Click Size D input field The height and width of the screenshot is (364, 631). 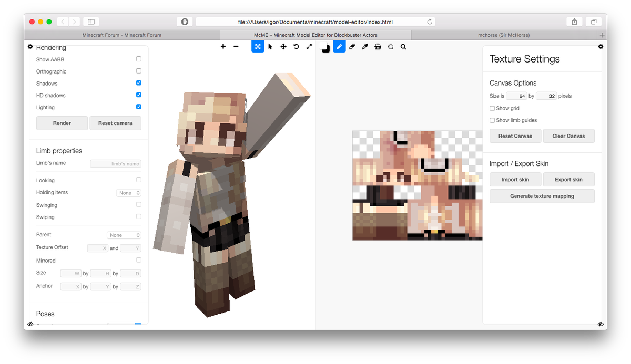coord(131,274)
